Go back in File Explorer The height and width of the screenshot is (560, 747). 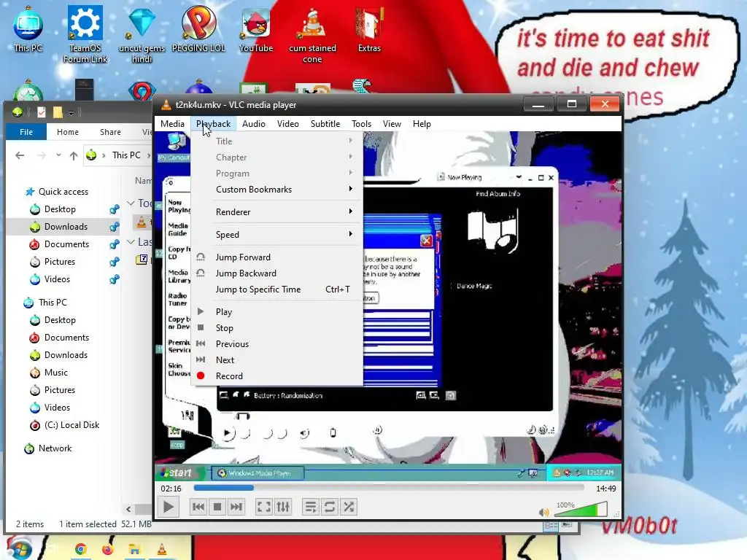[x=20, y=155]
